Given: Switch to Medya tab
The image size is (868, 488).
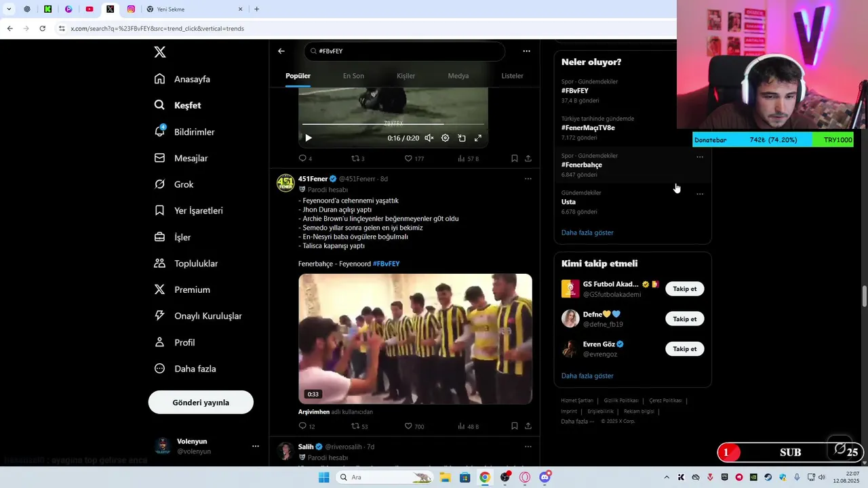Looking at the screenshot, I should point(458,76).
